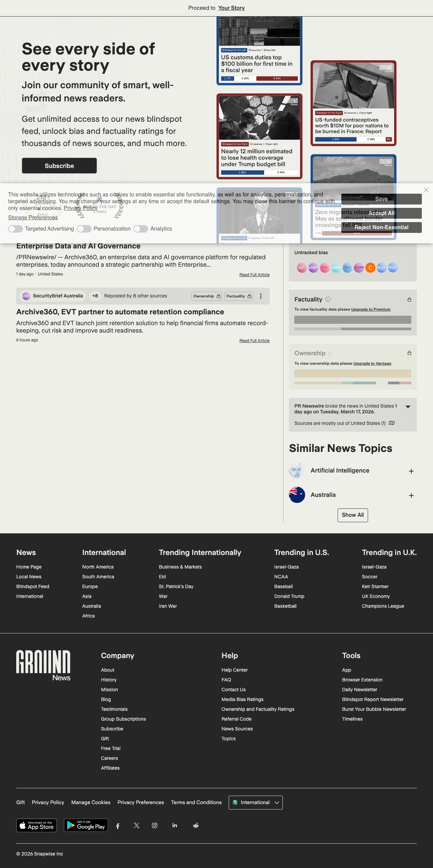Screen dimensions: 433x868
Task: Click the Factuality info icon
Action: 328,299
